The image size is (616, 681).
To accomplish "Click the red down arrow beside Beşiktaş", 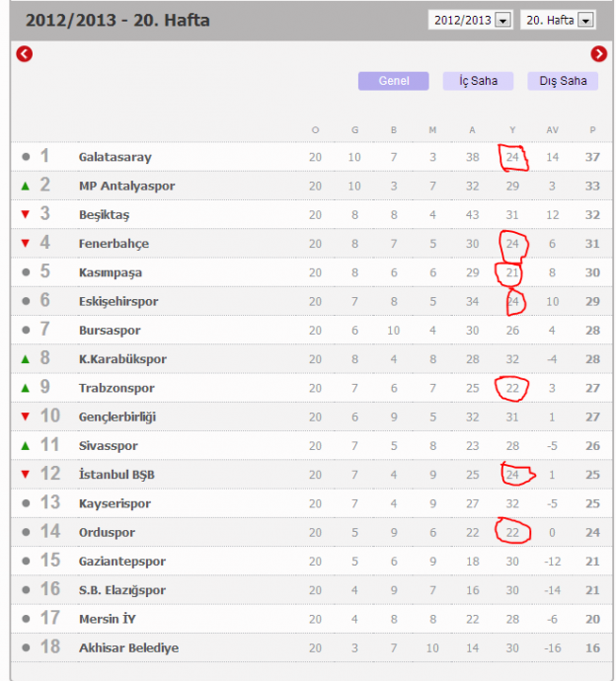I will click(x=25, y=214).
